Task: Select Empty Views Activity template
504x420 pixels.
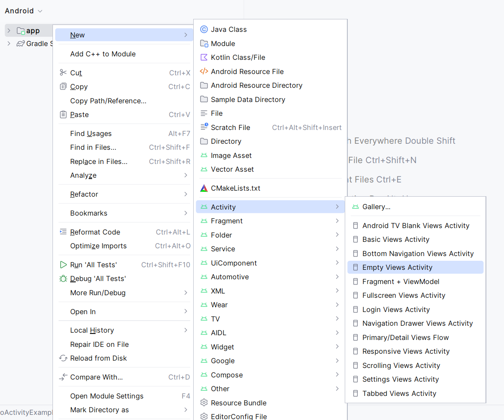Action: [x=415, y=267]
